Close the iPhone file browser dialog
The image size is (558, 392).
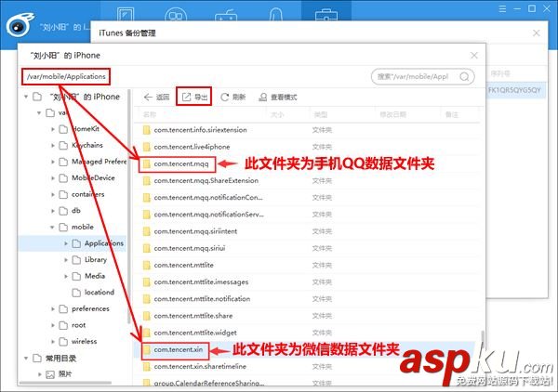pyautogui.click(x=474, y=56)
